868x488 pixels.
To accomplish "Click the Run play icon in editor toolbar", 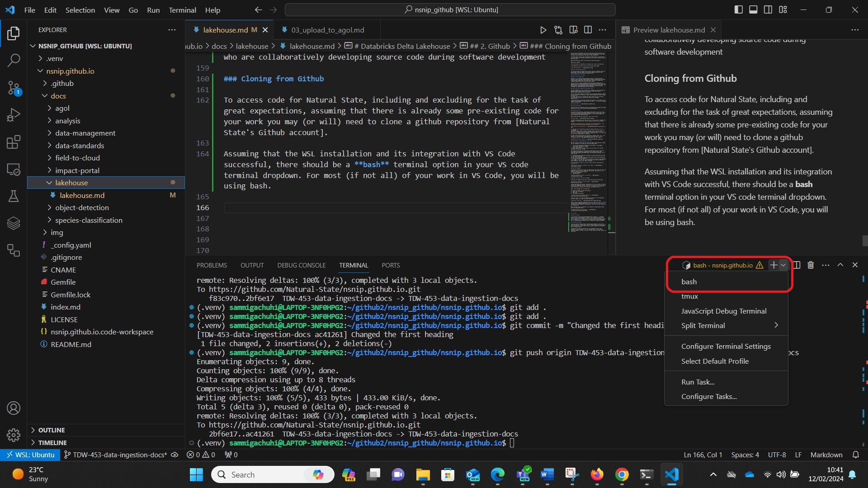I will pos(543,30).
